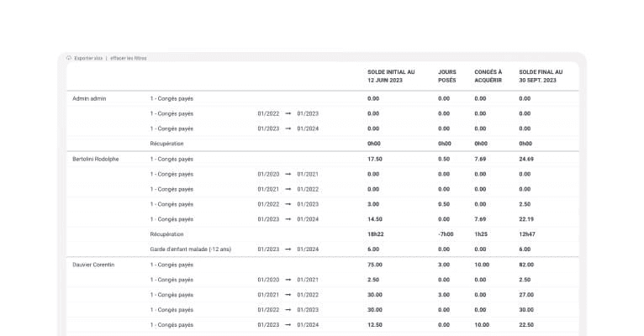The height and width of the screenshot is (336, 644).
Task: Select Admin admin's Récupération row
Action: click(x=322, y=144)
